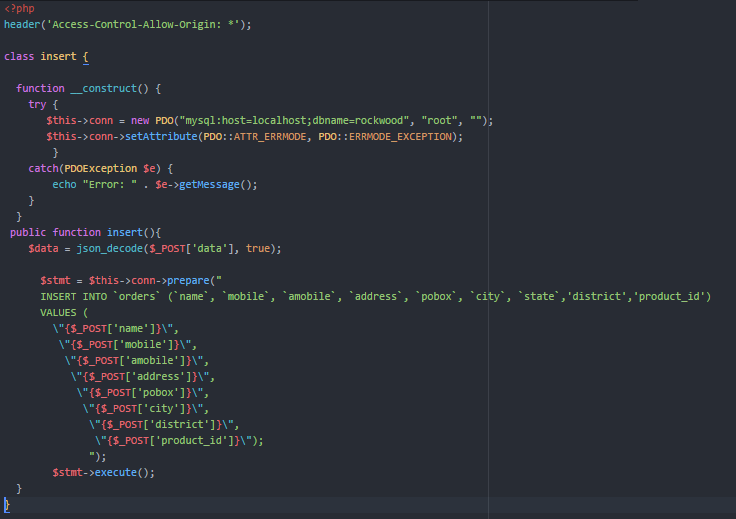
Task: Click the 'prepare' method call
Action: [188, 281]
